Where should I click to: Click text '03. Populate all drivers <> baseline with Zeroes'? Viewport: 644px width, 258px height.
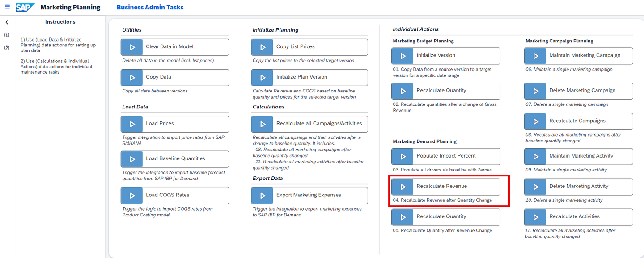tap(442, 170)
